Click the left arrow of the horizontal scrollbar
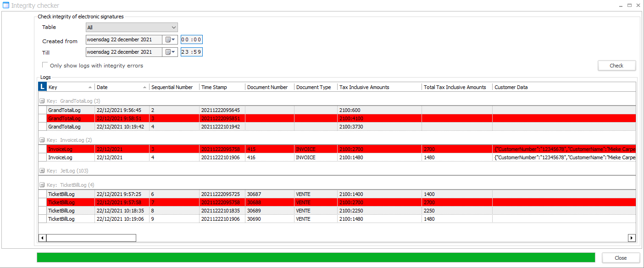 point(42,238)
